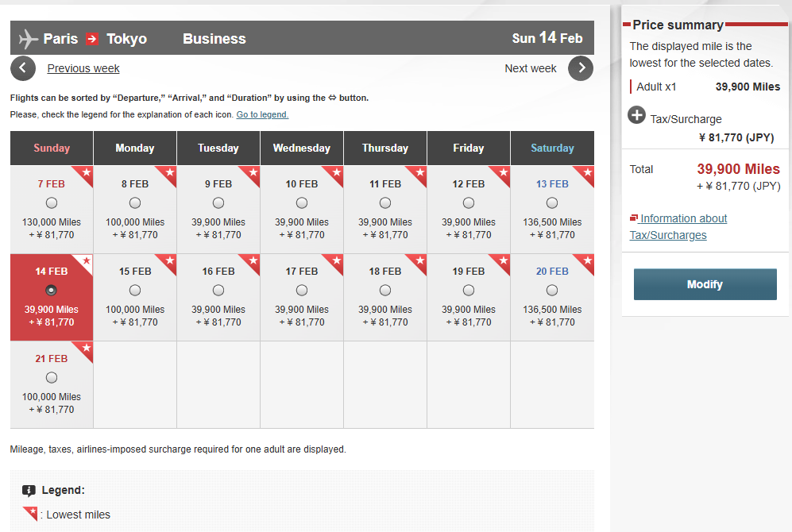
Task: Select the 16 FEB radio button
Action: click(218, 291)
